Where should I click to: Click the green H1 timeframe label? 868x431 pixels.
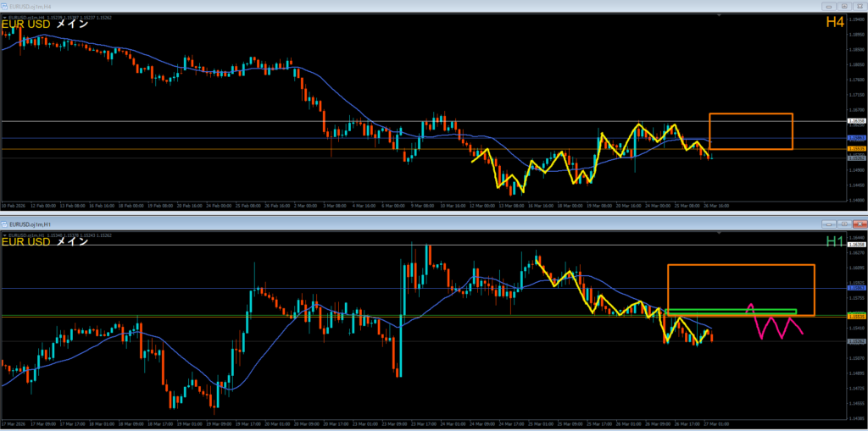point(834,240)
